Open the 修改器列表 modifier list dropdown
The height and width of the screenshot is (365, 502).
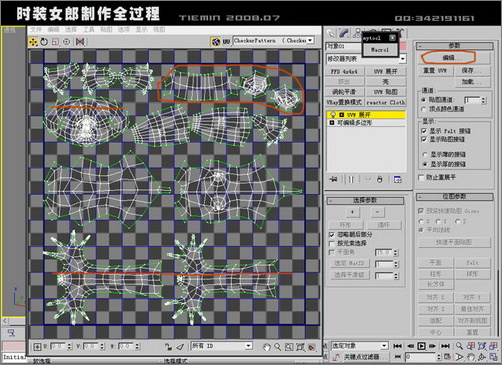click(366, 59)
